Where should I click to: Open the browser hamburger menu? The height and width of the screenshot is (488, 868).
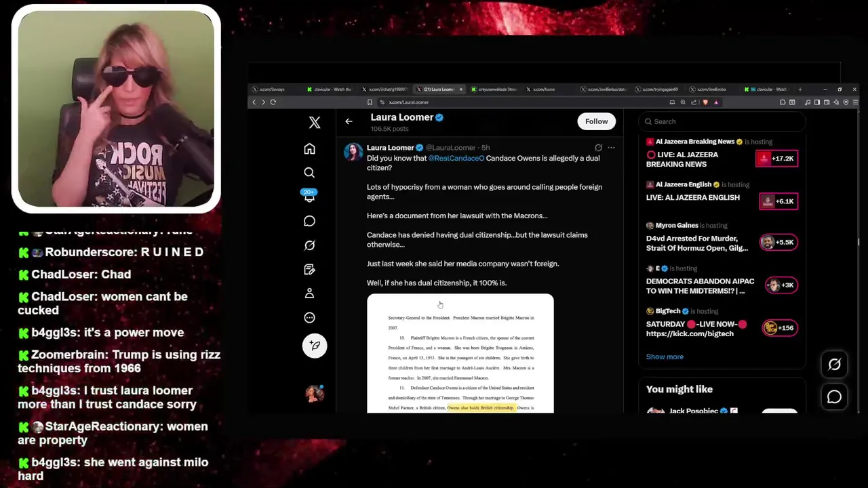click(x=855, y=102)
